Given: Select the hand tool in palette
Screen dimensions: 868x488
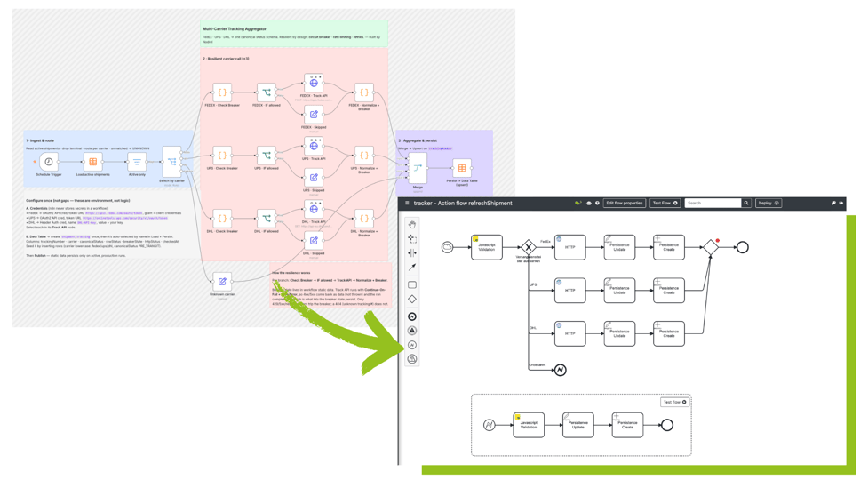Looking at the screenshot, I should pos(412,225).
